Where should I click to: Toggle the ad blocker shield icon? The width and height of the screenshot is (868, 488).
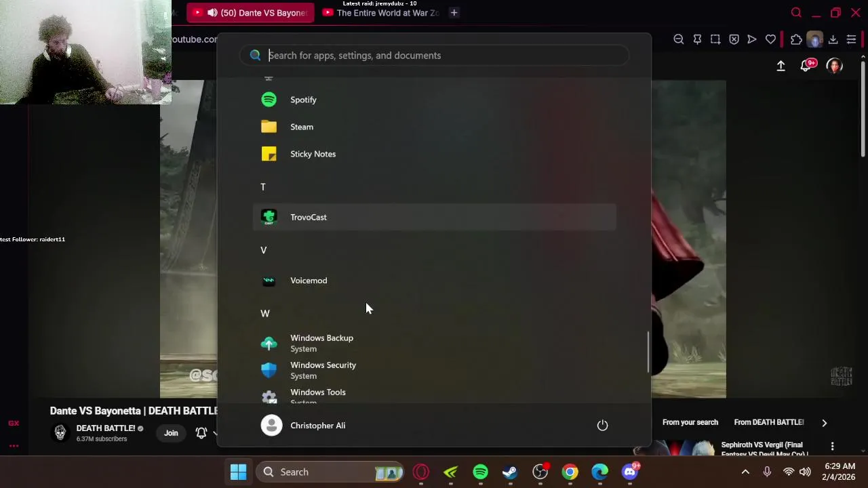[734, 39]
